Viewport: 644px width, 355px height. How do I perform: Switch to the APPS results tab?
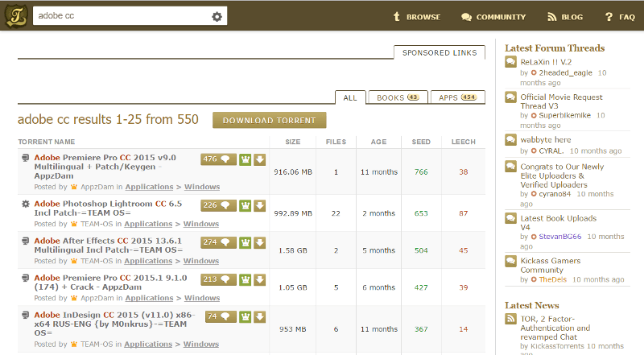[x=456, y=98]
